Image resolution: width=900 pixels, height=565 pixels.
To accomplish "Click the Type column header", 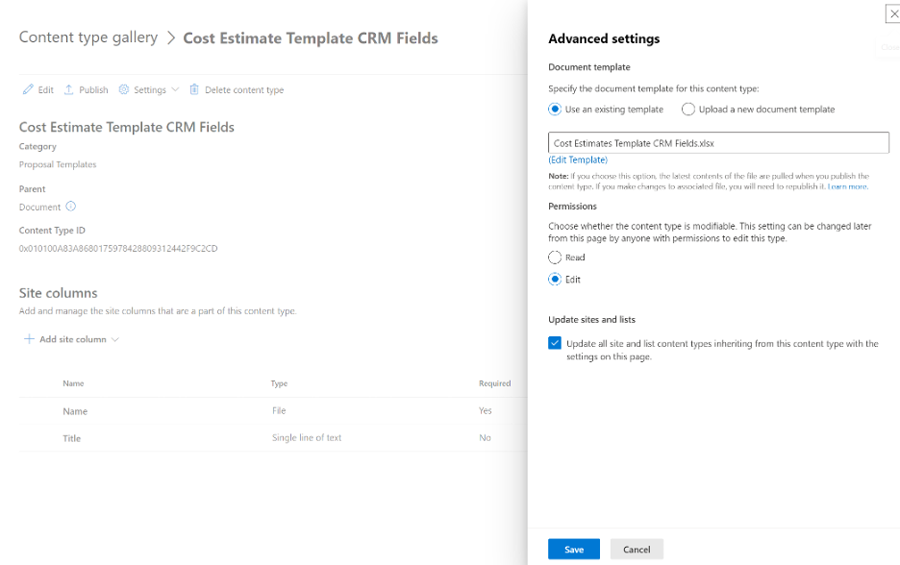I will [x=279, y=383].
